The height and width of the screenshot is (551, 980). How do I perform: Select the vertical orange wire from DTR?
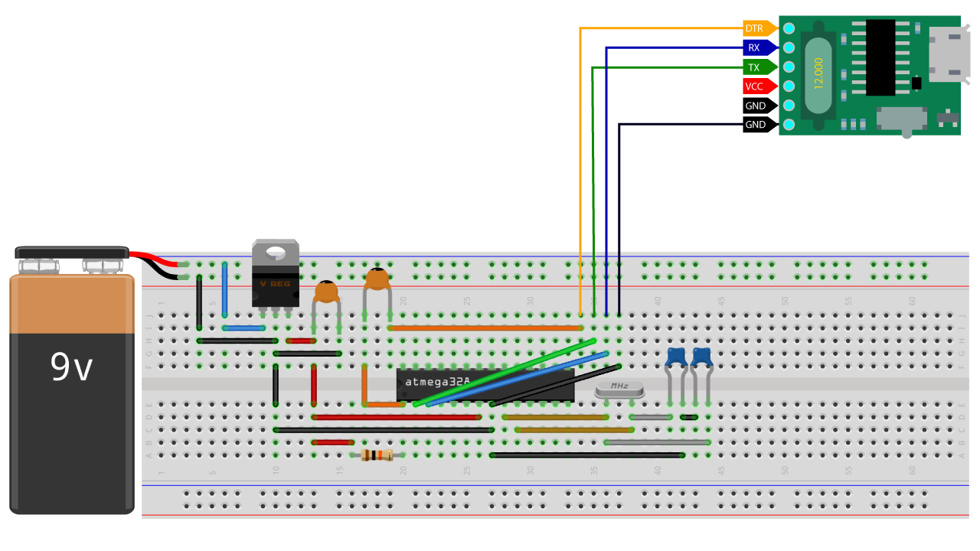(x=581, y=171)
